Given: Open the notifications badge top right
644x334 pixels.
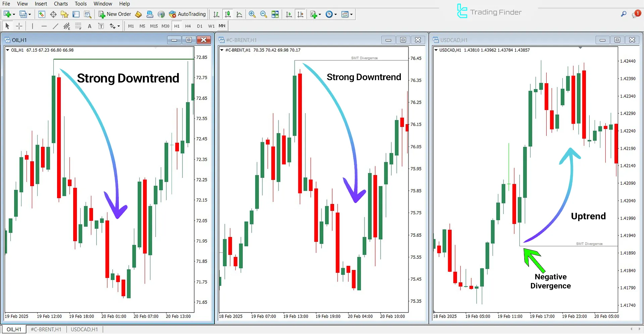Looking at the screenshot, I should 637,13.
